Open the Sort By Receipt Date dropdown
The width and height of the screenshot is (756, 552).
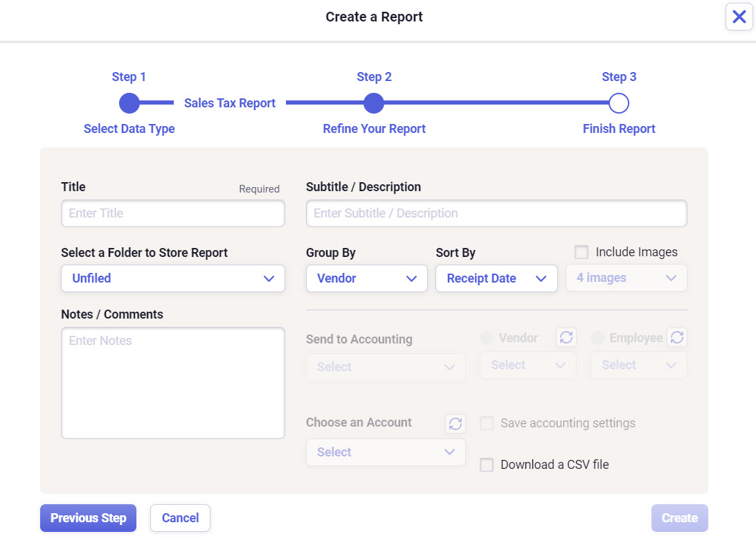click(496, 278)
